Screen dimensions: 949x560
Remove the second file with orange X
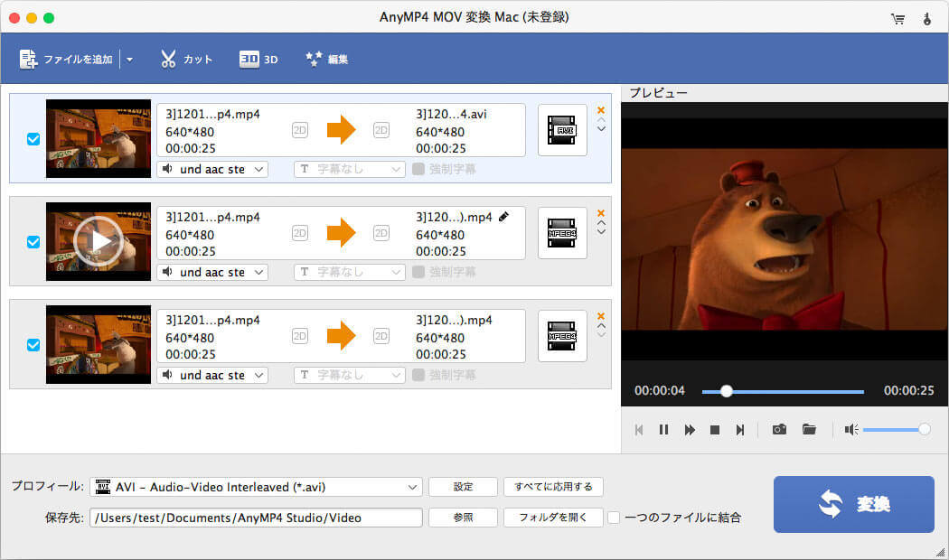[x=601, y=213]
